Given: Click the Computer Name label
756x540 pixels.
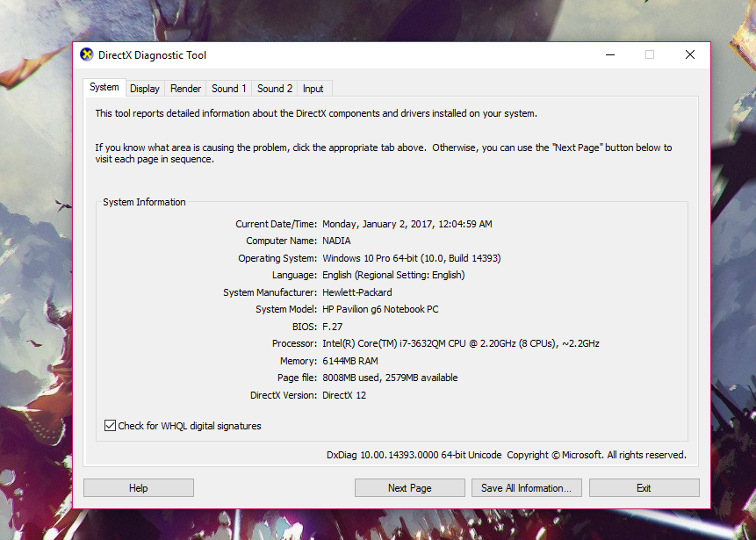Looking at the screenshot, I should click(x=282, y=241).
